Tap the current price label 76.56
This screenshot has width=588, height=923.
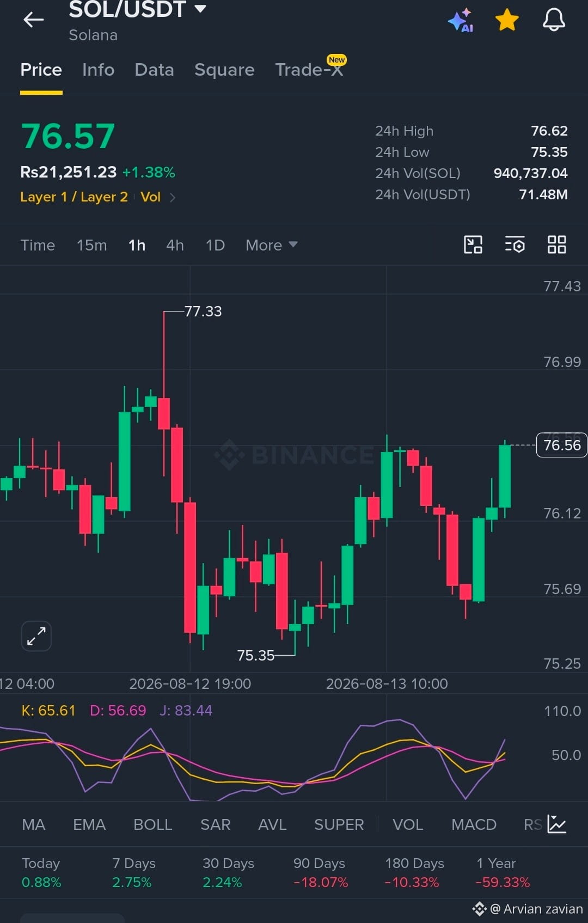click(562, 445)
